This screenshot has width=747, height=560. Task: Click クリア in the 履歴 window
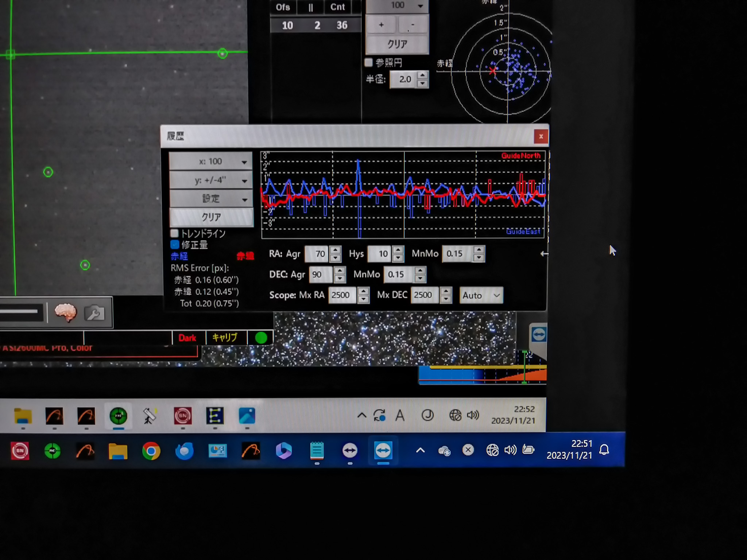coord(212,217)
